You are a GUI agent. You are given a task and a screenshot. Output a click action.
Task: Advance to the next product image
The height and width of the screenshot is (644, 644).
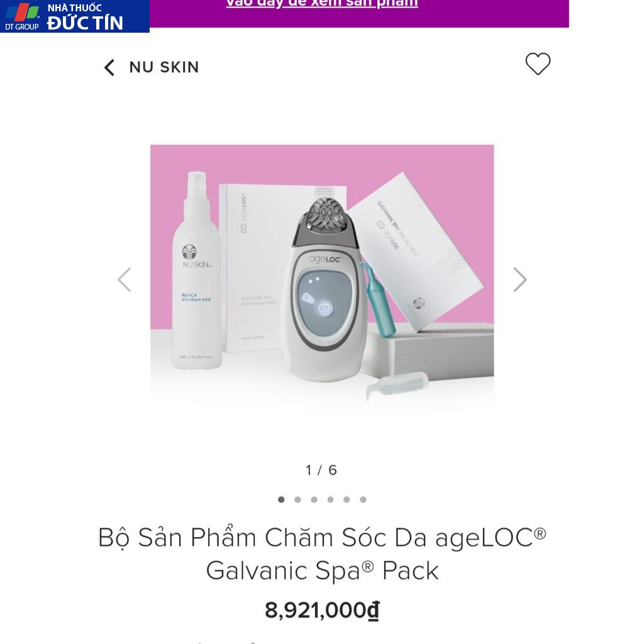[519, 280]
